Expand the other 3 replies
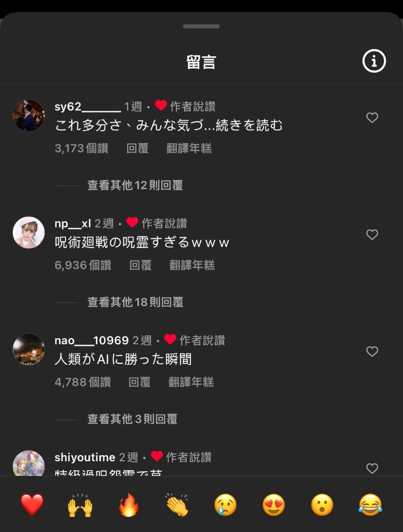The image size is (403, 532). coord(132,419)
